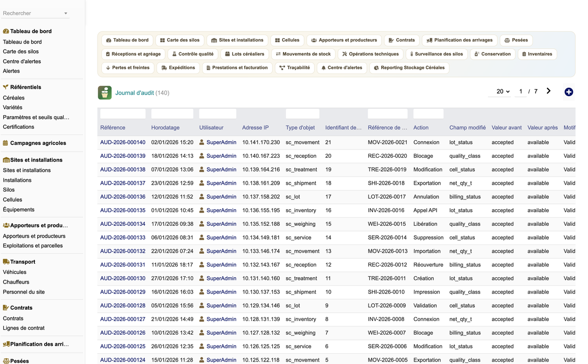Click the current page number field
This screenshot has height=364, width=588.
click(520, 92)
